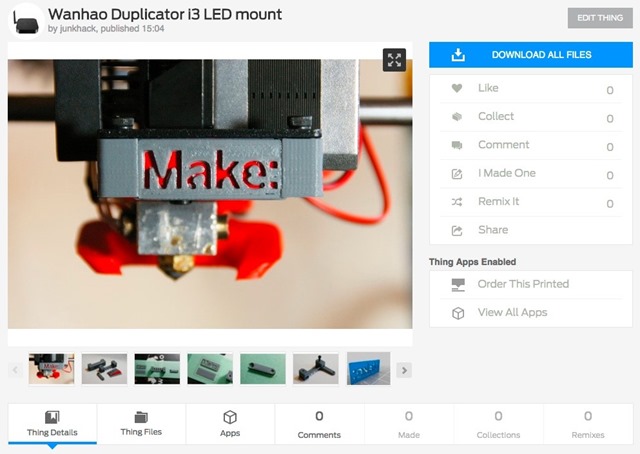This screenshot has height=454, width=640.
Task: Click the main Make: LED mount photo
Action: coord(210,194)
